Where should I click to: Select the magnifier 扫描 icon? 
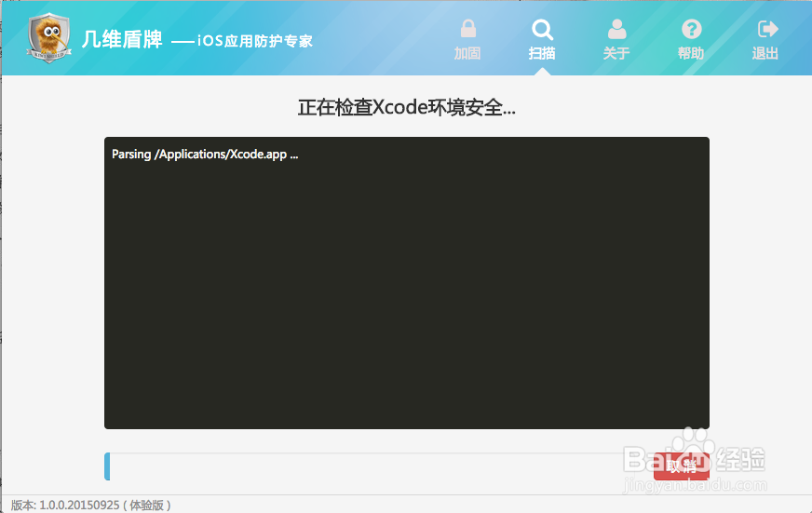pos(542,30)
